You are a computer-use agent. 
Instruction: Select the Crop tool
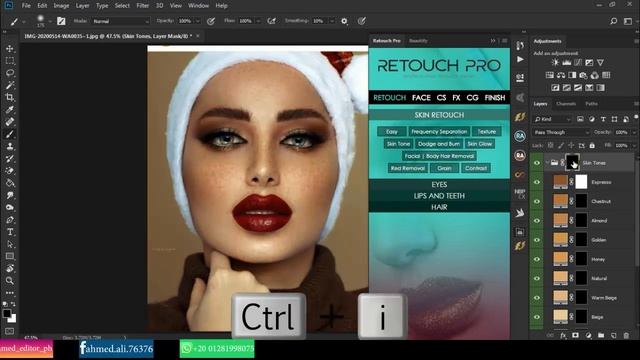(x=10, y=97)
